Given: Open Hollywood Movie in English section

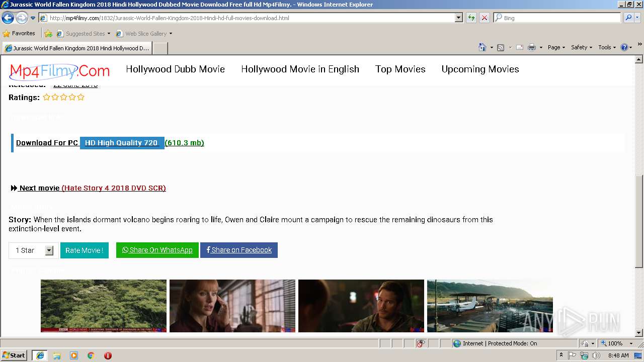Looking at the screenshot, I should point(300,69).
